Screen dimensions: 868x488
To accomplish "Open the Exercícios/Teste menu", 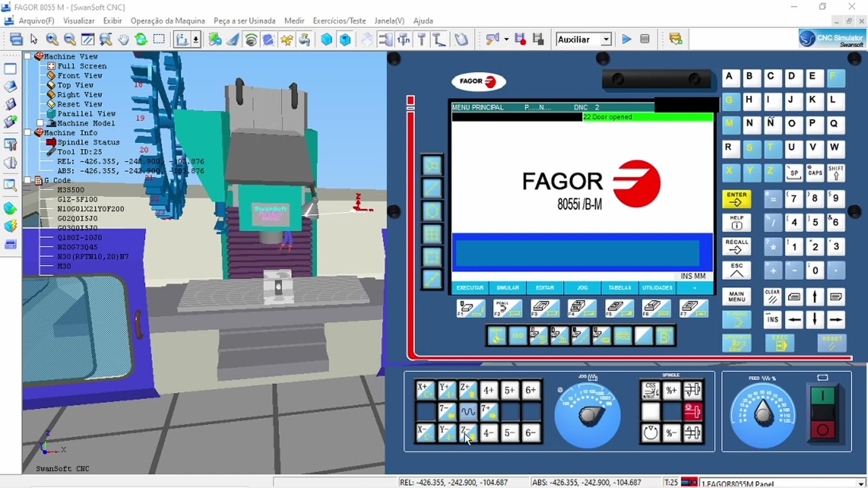I will pyautogui.click(x=339, y=21).
